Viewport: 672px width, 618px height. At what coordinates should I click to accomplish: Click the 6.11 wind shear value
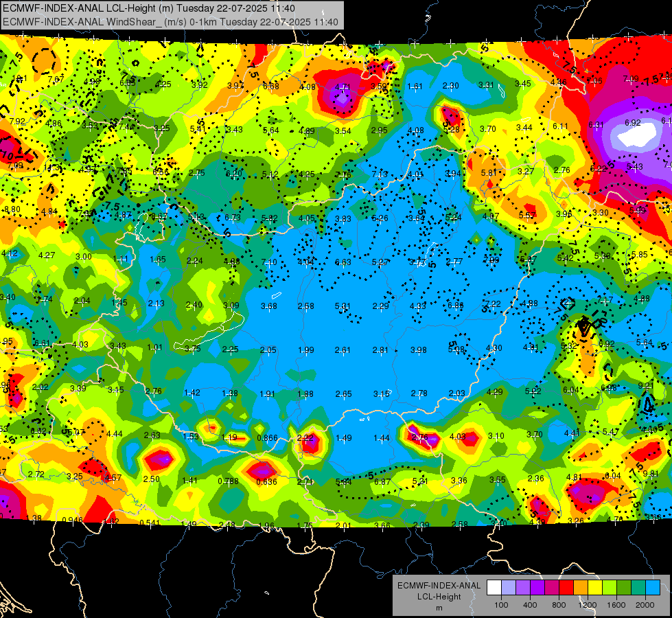561,126
